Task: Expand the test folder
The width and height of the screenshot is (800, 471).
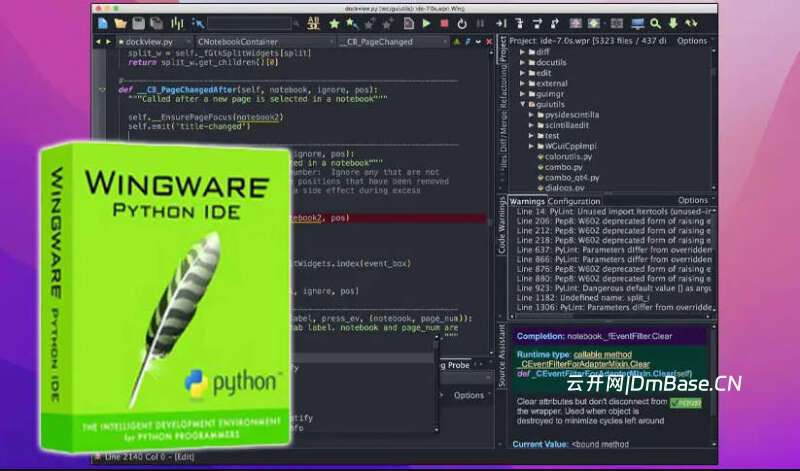Action: tap(531, 136)
